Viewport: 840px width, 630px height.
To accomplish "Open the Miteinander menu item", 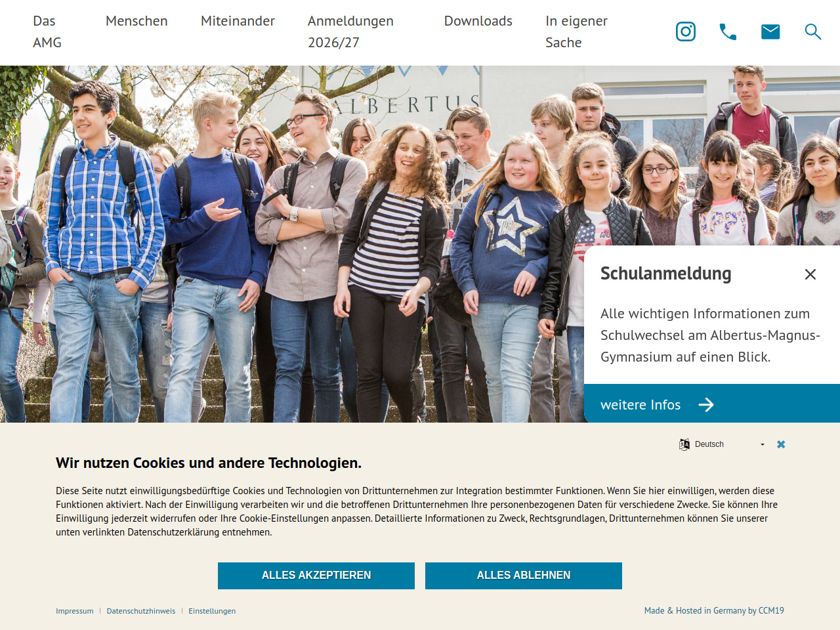I will click(238, 21).
